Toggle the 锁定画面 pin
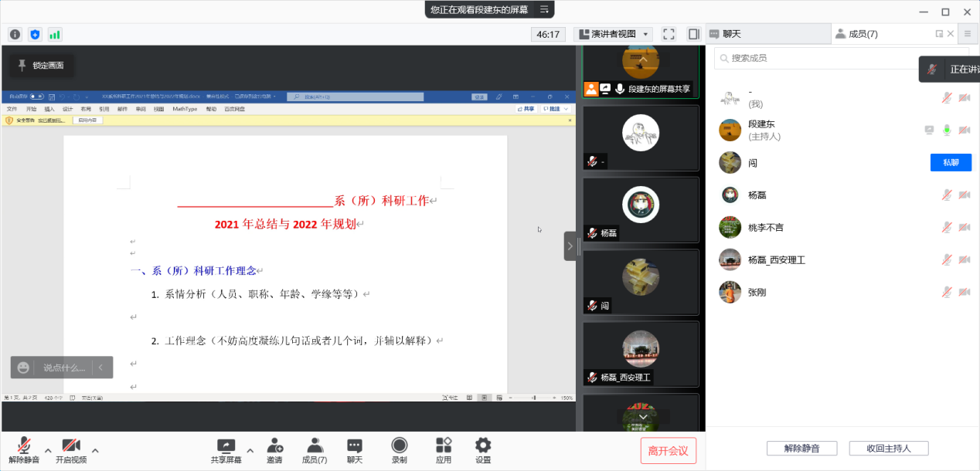The height and width of the screenshot is (471, 980). tap(42, 66)
